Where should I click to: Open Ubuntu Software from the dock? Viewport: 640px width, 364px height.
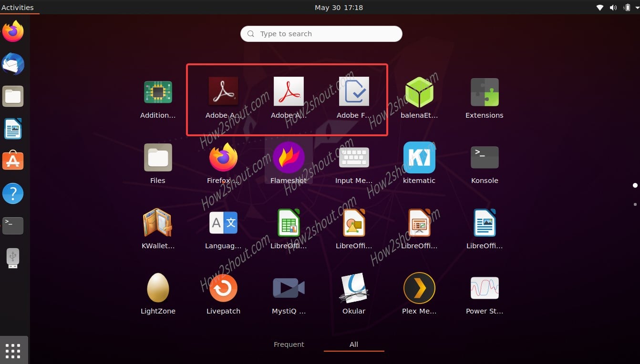click(x=13, y=161)
